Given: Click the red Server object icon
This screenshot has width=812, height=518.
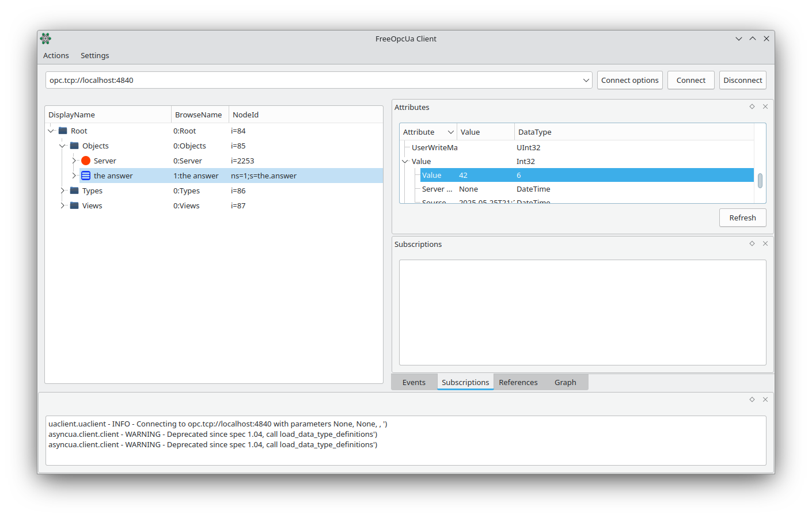Looking at the screenshot, I should click(86, 161).
